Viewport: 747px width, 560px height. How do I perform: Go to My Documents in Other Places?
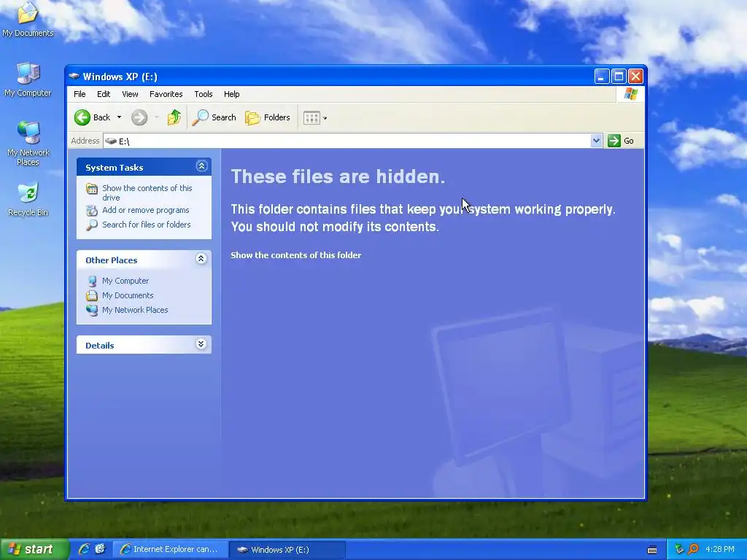pos(128,296)
